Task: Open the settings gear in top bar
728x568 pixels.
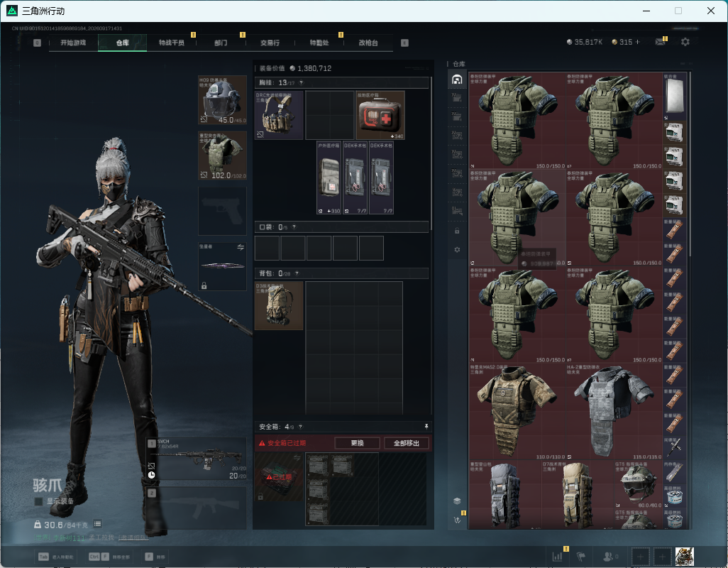Action: pyautogui.click(x=685, y=42)
